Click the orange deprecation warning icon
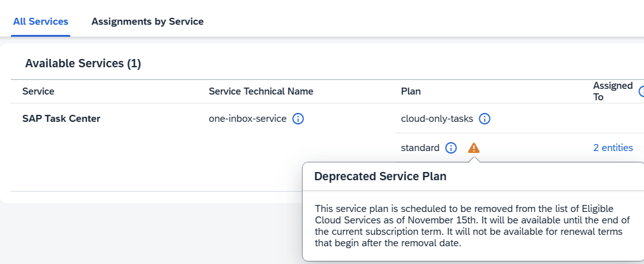 coord(473,148)
